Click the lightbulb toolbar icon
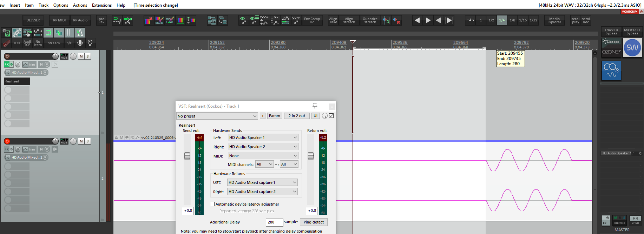This screenshot has width=644, height=234. (x=90, y=43)
